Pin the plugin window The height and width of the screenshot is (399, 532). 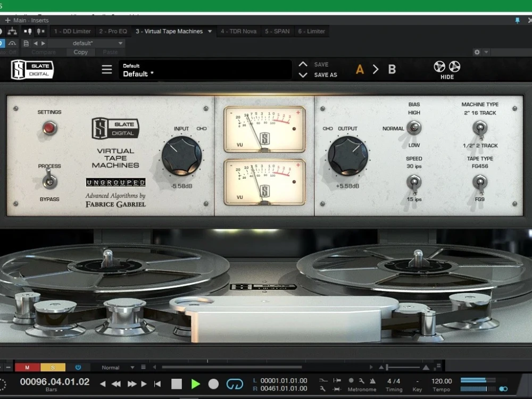[518, 21]
